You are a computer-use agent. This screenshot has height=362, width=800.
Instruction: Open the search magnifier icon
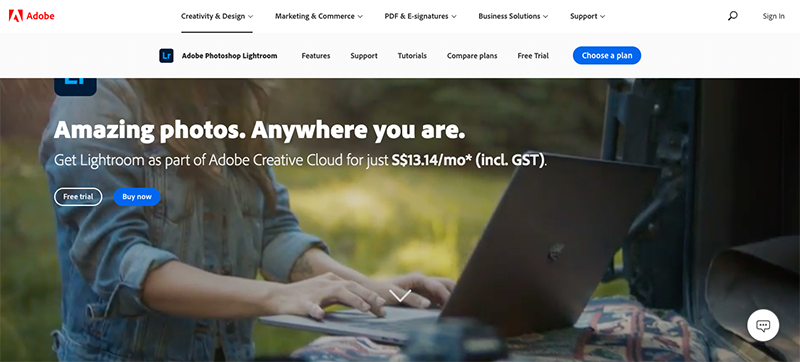click(733, 16)
